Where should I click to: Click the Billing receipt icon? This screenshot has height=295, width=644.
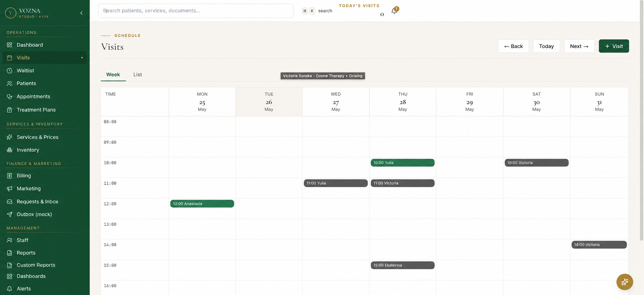pos(9,176)
